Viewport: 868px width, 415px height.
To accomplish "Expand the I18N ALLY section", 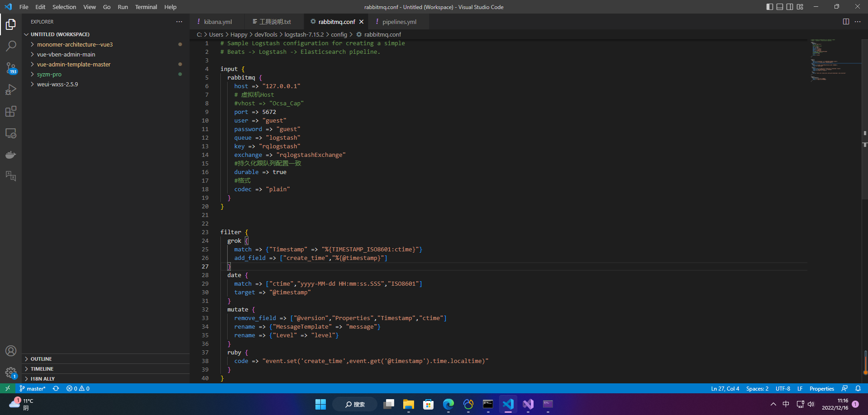I will [x=105, y=379].
